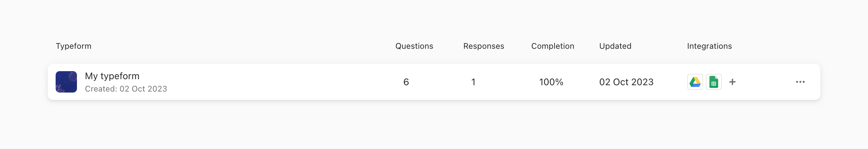Click the 100% completion rate value

(x=551, y=82)
